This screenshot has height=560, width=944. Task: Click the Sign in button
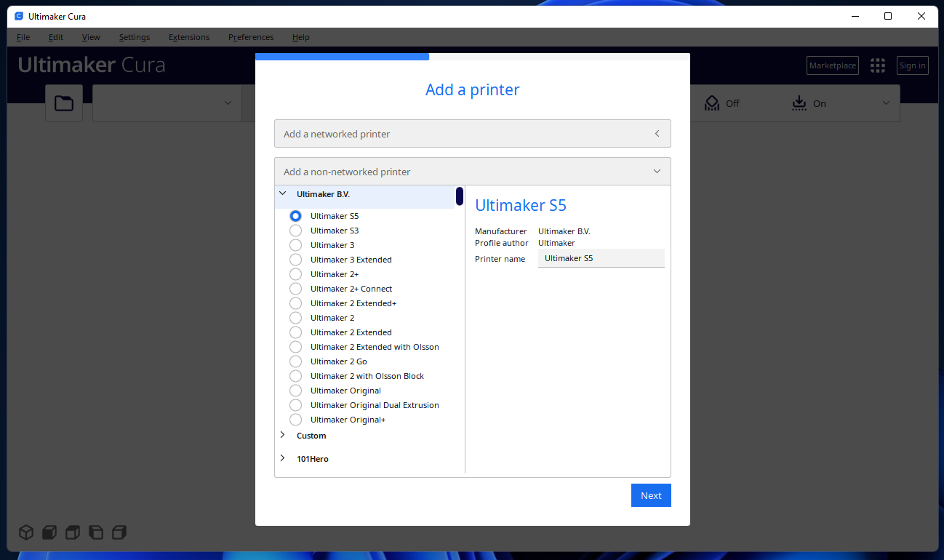[912, 65]
